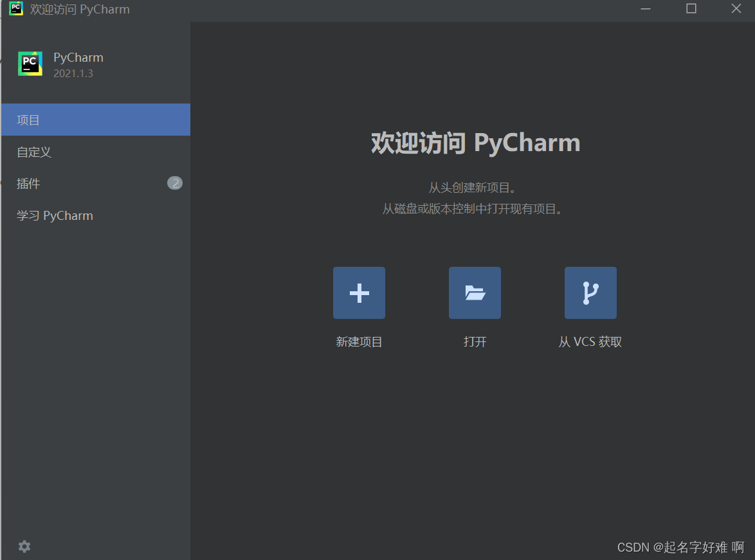Click the 欢迎访问 PyCharm heading
This screenshot has width=755, height=560.
tap(475, 143)
